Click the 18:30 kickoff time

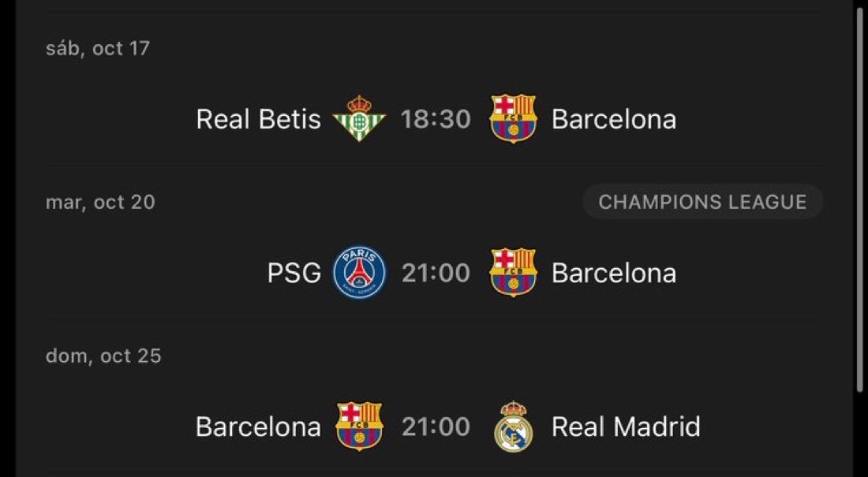436,119
